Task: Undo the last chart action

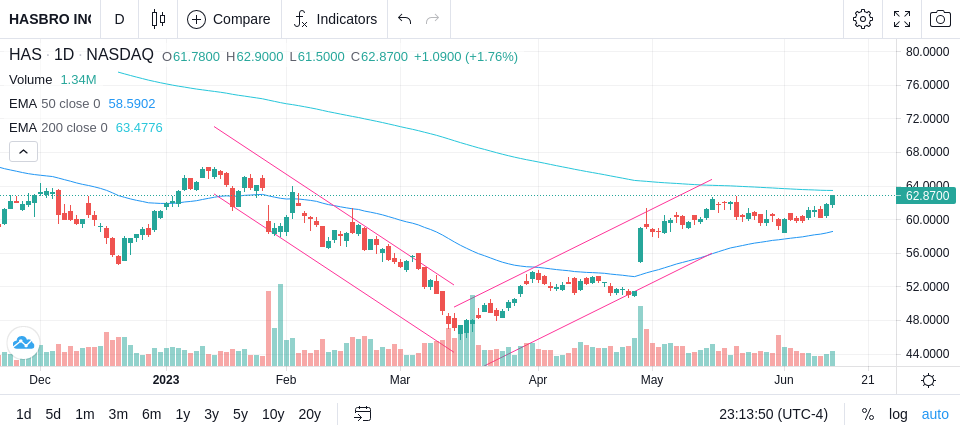Action: coord(404,19)
